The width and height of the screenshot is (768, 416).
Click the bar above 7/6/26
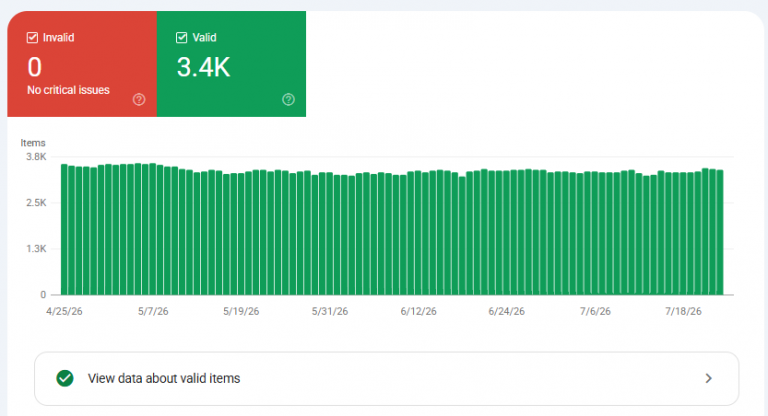click(x=595, y=233)
